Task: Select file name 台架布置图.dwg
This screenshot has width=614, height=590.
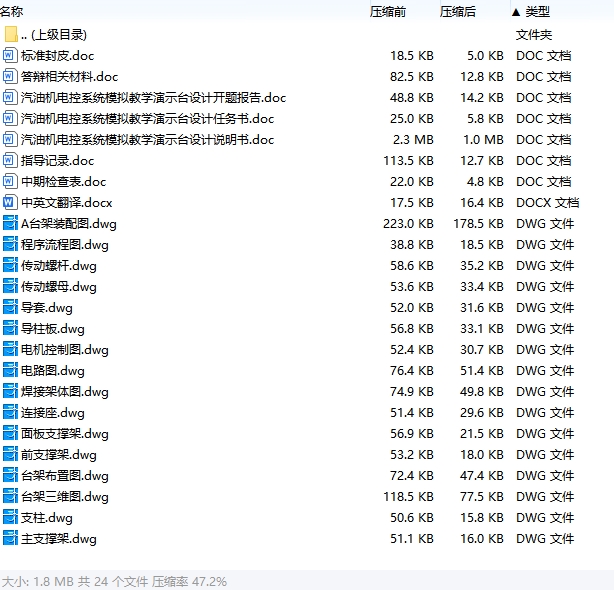Action: (65, 476)
